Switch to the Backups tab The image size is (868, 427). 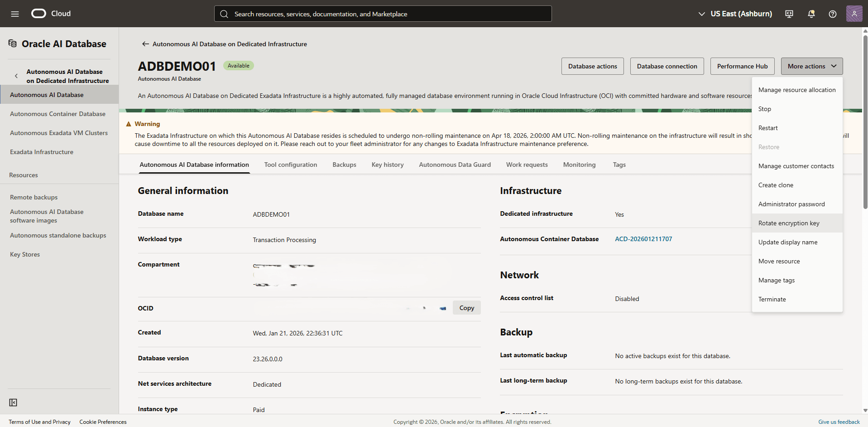(344, 165)
